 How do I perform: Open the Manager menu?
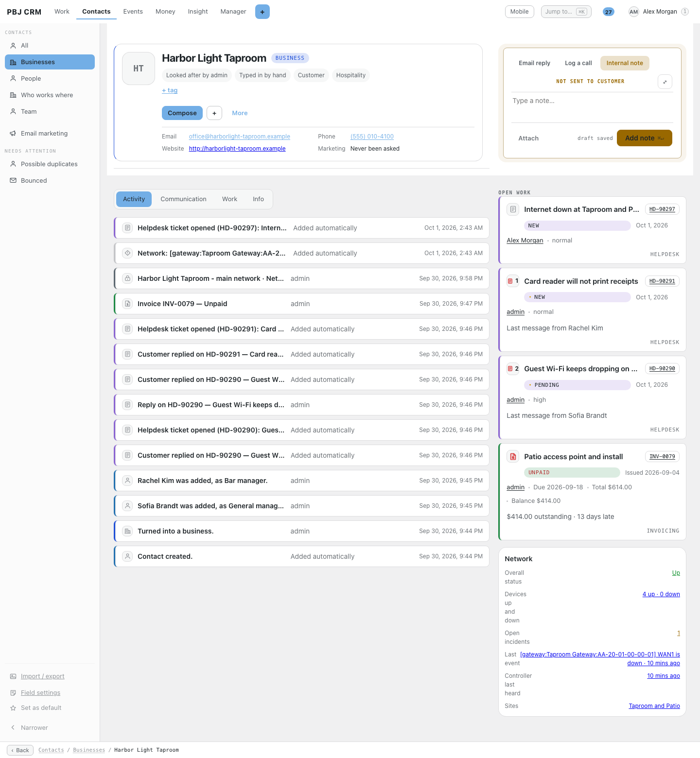point(233,12)
